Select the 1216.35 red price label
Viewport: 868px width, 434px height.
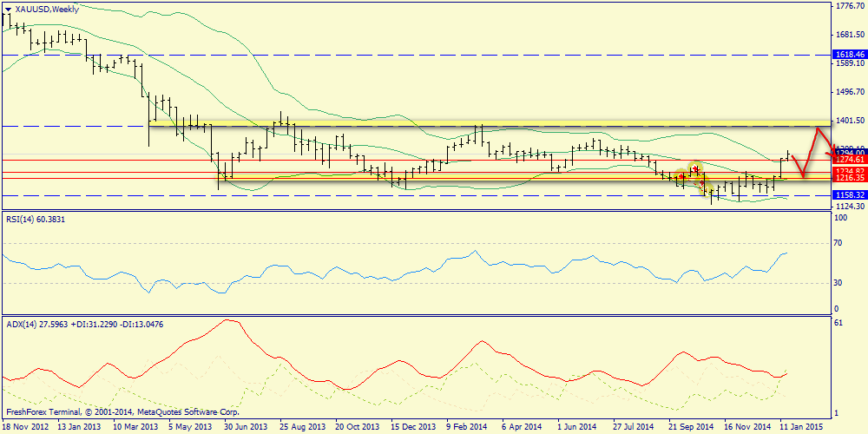849,178
